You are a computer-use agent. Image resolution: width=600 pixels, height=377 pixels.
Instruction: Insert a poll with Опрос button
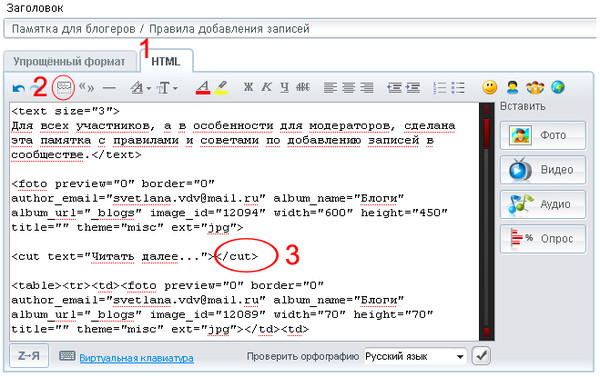coord(543,238)
